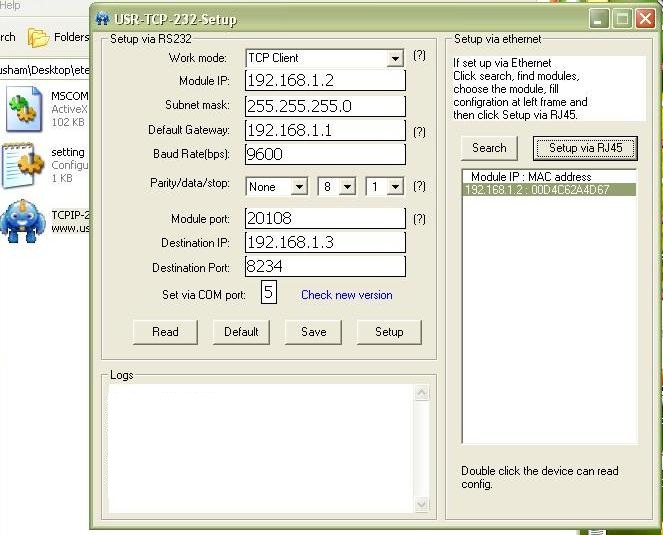Click the Folders toolbar icon in Explorer
This screenshot has height=535, width=663.
coord(38,37)
